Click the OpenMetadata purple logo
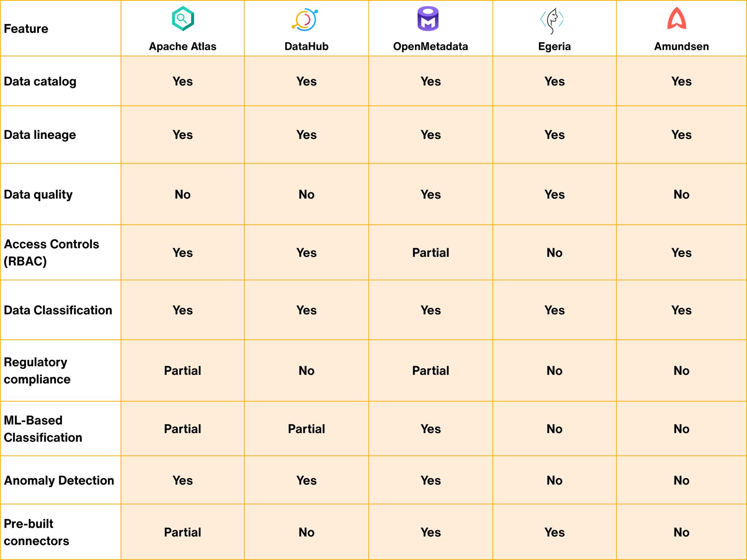 click(428, 19)
